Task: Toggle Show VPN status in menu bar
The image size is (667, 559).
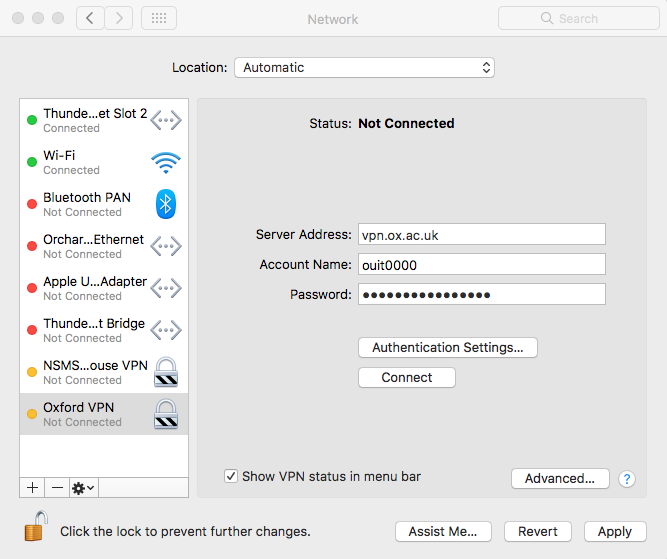Action: (x=232, y=477)
